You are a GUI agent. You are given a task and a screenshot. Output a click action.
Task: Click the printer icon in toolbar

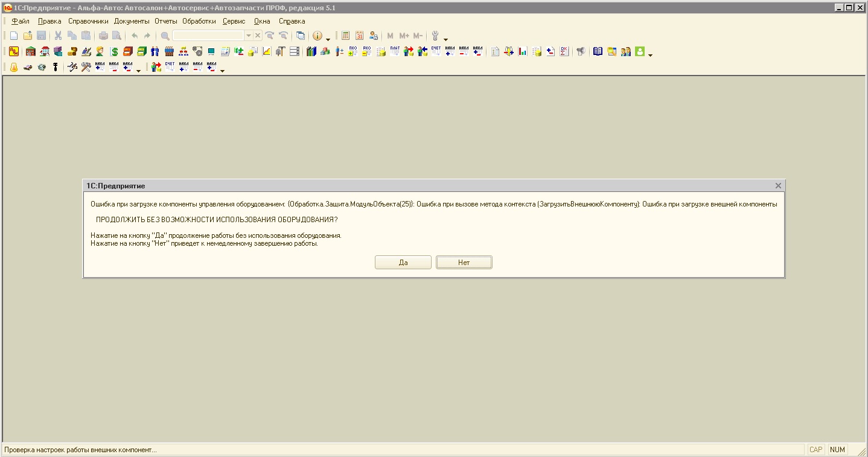(x=103, y=36)
